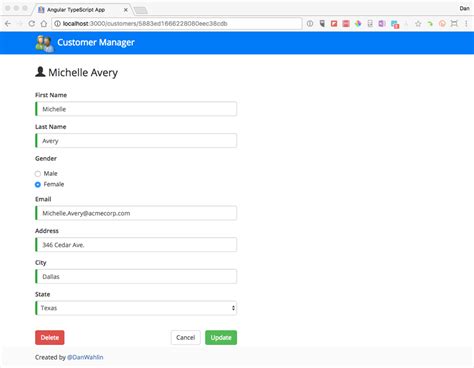Focus the Last Name field
The height and width of the screenshot is (368, 474).
click(136, 141)
